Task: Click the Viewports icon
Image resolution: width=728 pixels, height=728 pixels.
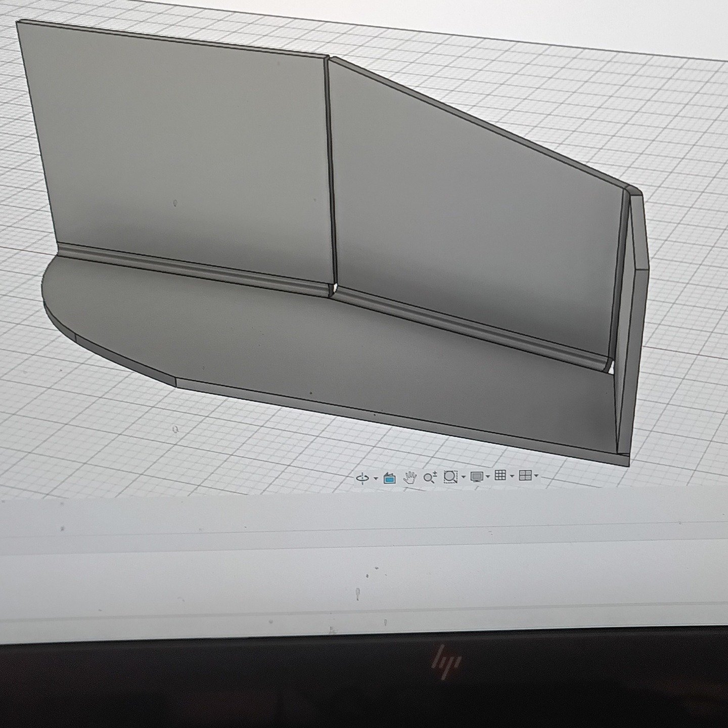Action: point(526,477)
